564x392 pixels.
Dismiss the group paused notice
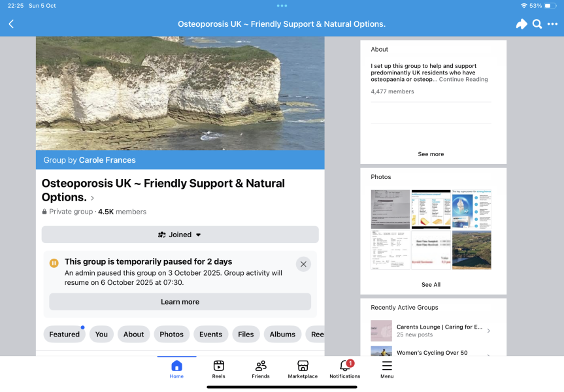[303, 264]
